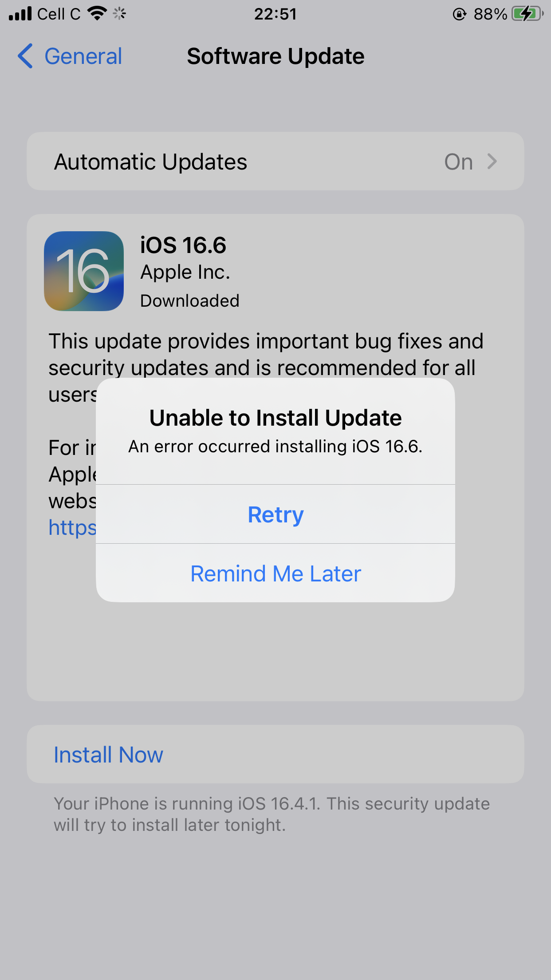Tap the Wi-Fi status icon
This screenshot has height=980, width=551.
(x=97, y=13)
